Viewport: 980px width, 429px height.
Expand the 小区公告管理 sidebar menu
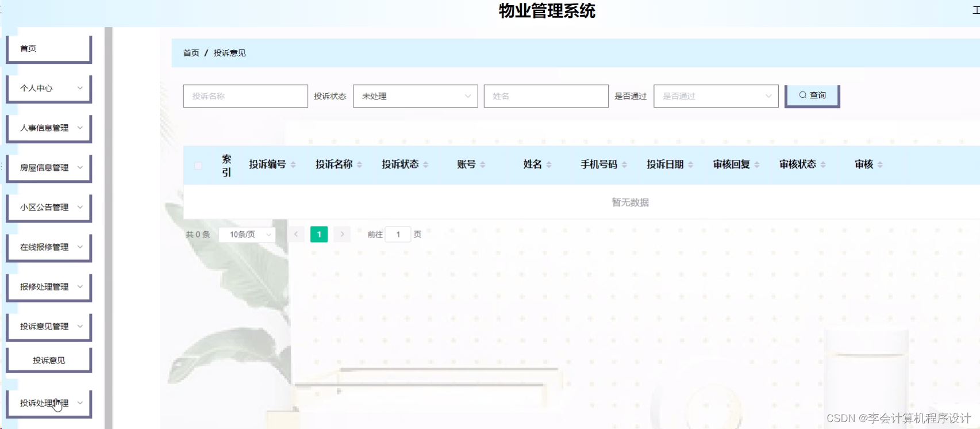pos(49,207)
